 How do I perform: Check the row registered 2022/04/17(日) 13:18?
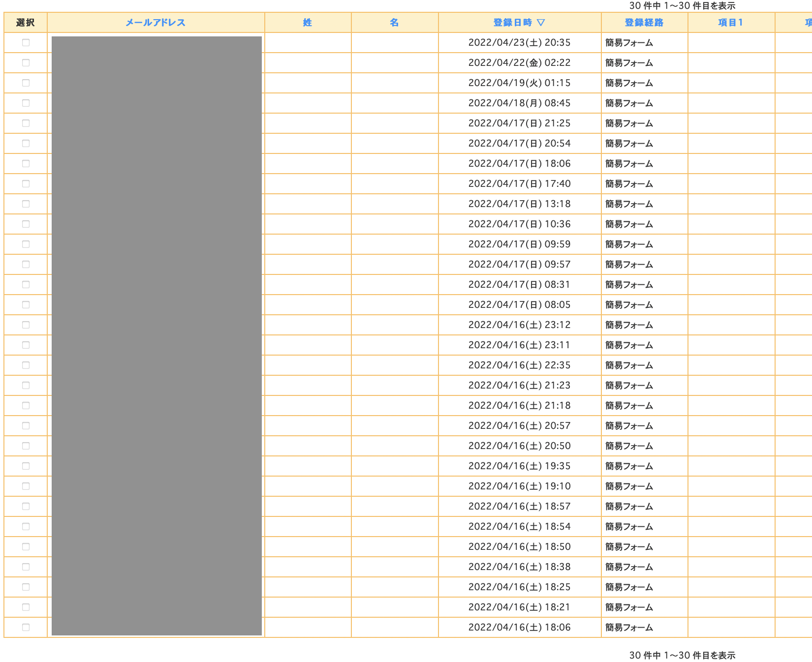[x=26, y=204]
